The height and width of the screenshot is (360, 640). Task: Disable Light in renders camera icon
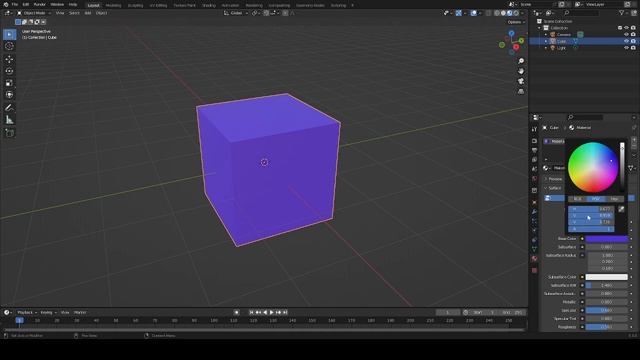(633, 48)
